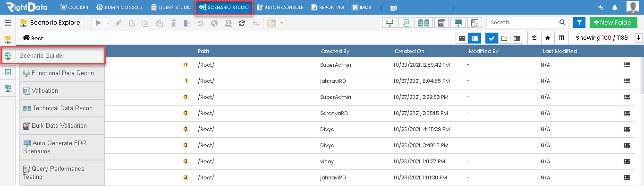Open the disabled color-grid dropdown arrow

pyautogui.click(x=282, y=23)
